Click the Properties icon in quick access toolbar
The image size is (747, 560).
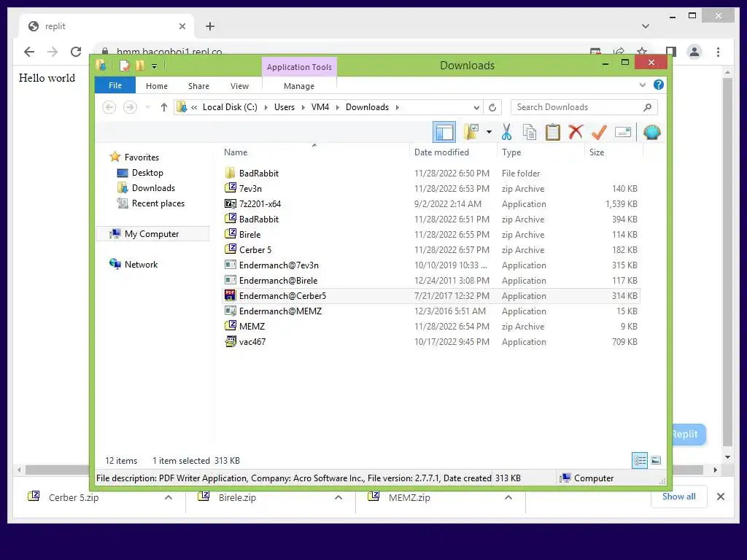click(x=124, y=65)
